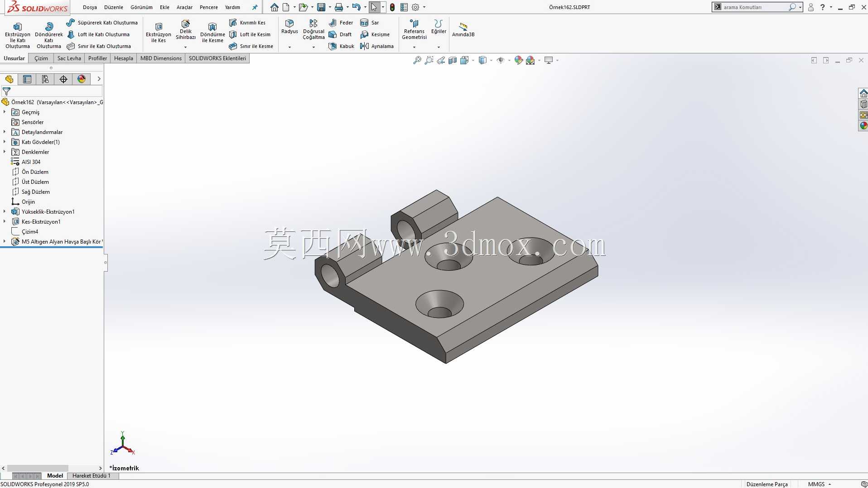The height and width of the screenshot is (488, 868).
Task: Click Doğrusal Çoğaltma pattern tool
Action: point(313,29)
